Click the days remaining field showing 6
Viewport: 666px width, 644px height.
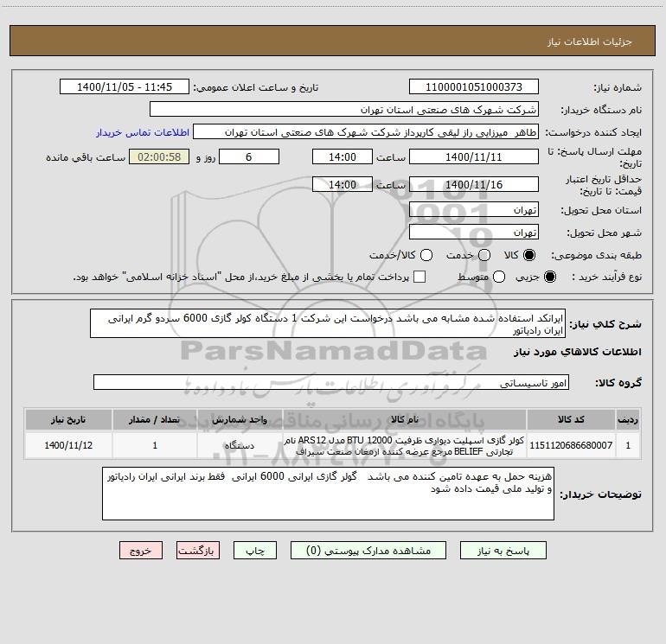(x=249, y=156)
